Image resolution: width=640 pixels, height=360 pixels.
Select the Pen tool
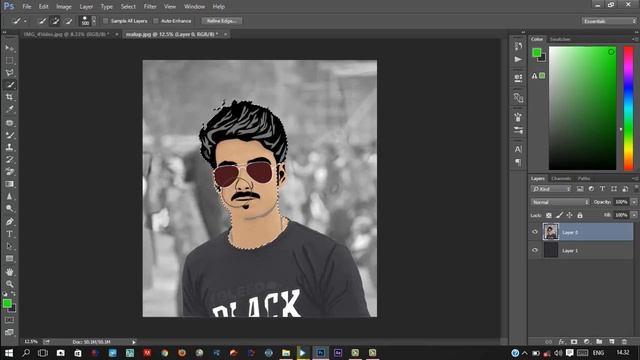click(9, 222)
